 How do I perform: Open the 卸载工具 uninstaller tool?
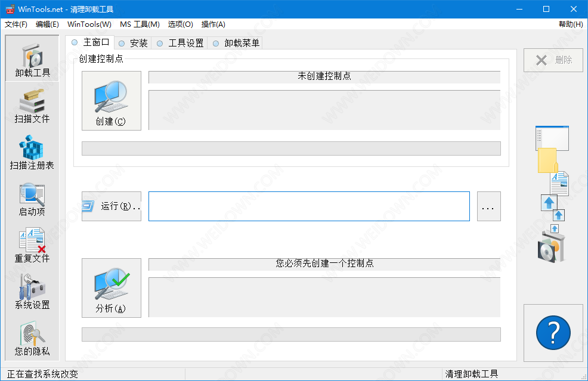pyautogui.click(x=32, y=59)
